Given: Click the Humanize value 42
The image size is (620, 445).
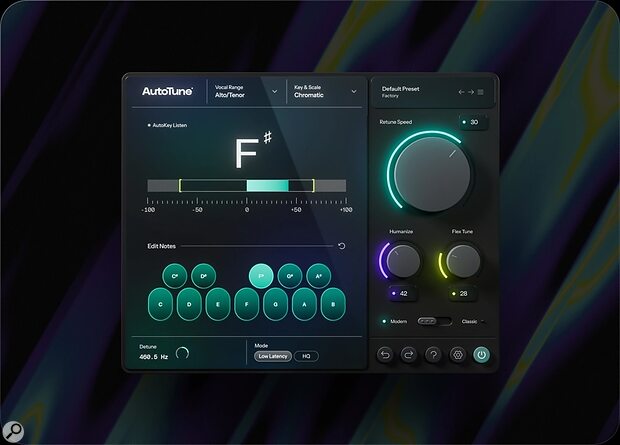Looking at the screenshot, I should pos(403,294).
